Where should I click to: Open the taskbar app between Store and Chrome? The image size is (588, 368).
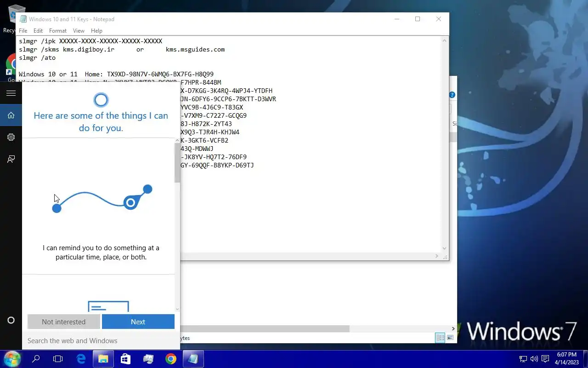(x=148, y=359)
